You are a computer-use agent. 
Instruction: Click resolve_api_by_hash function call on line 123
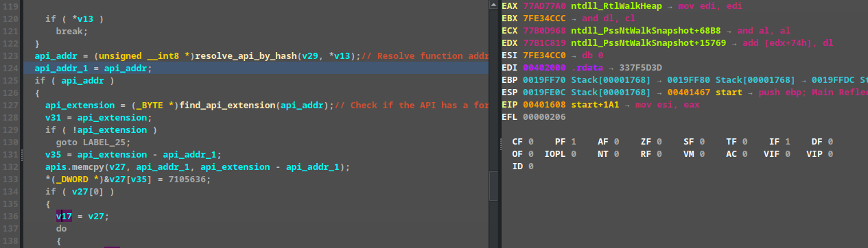246,56
